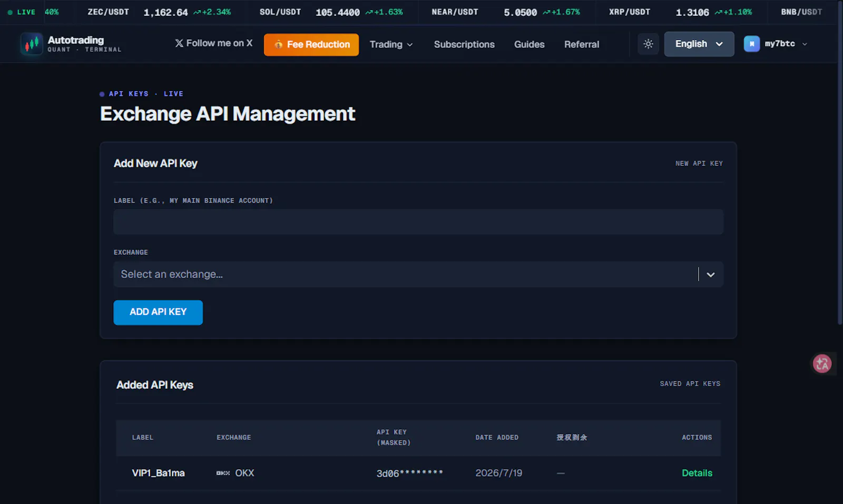
Task: Click the Exchange API Management heading
Action: tap(228, 114)
